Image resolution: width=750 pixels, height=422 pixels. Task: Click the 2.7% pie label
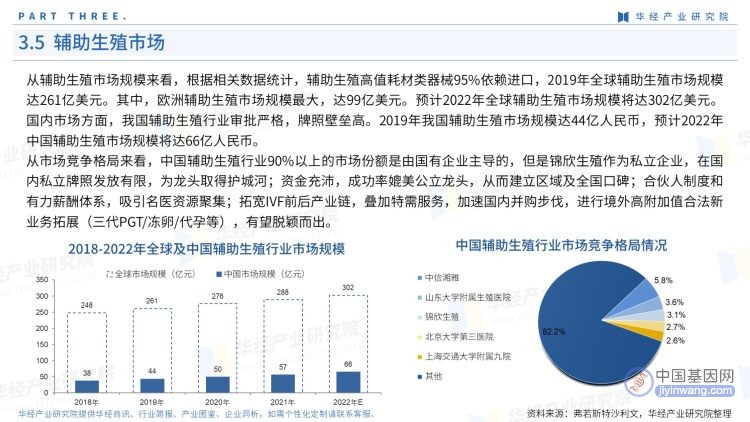(x=675, y=327)
